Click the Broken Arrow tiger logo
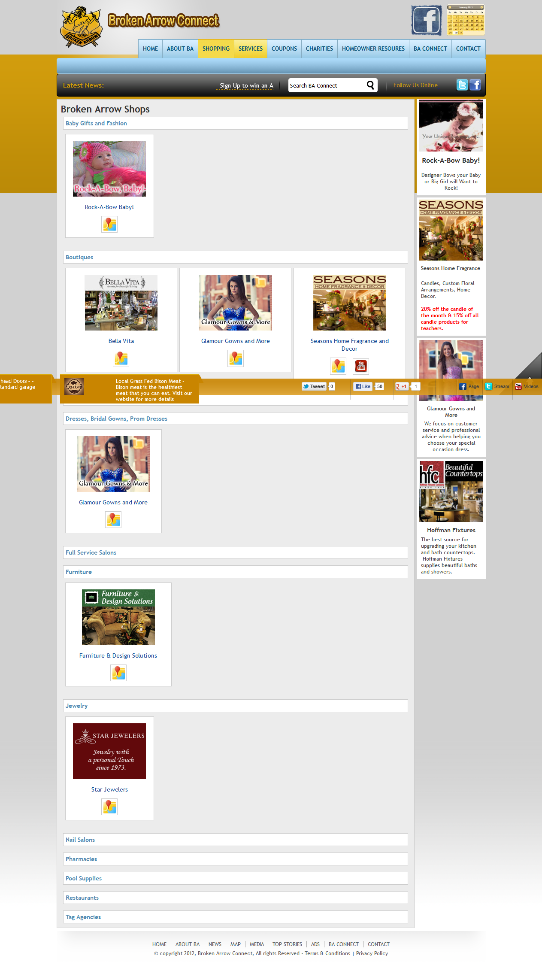This screenshot has width=542, height=980. coord(82,27)
